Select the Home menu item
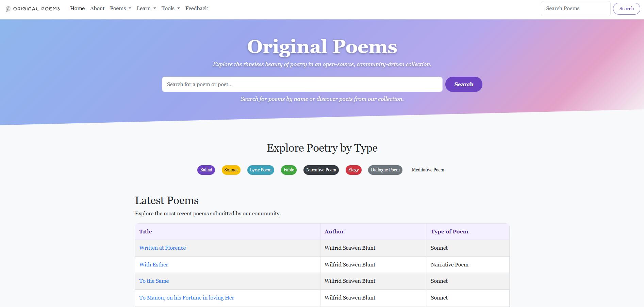 (x=77, y=8)
